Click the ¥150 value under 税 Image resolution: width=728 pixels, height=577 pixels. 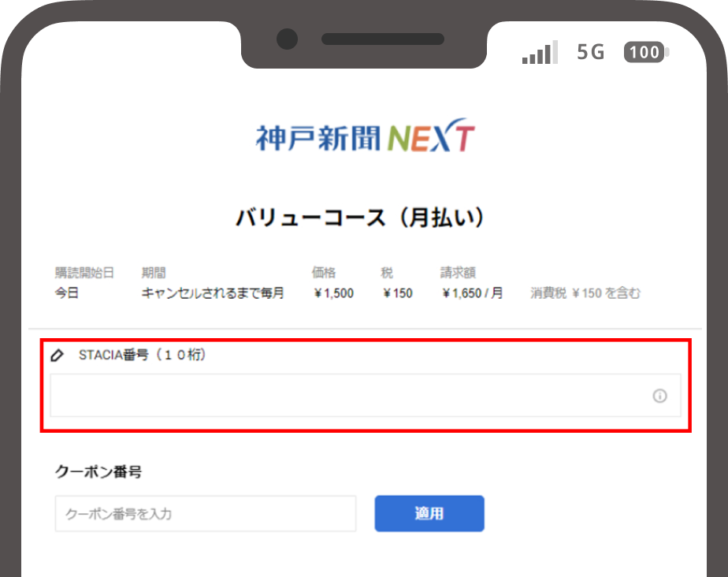point(397,293)
